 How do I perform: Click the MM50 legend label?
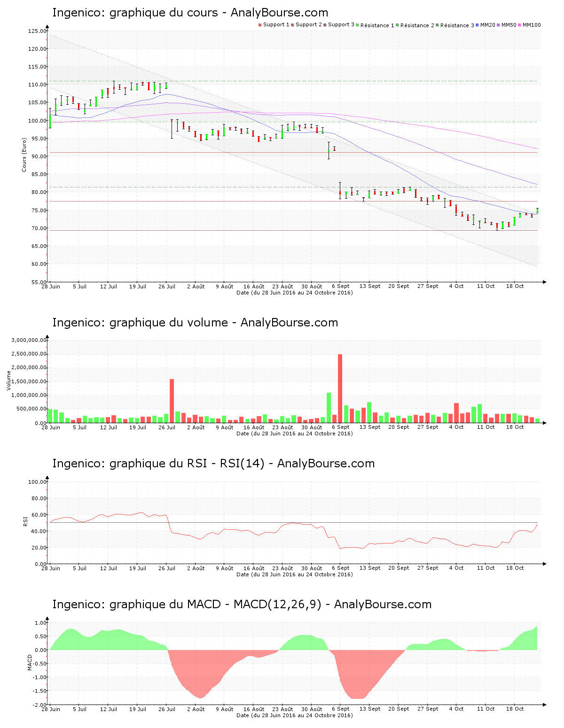coord(509,25)
